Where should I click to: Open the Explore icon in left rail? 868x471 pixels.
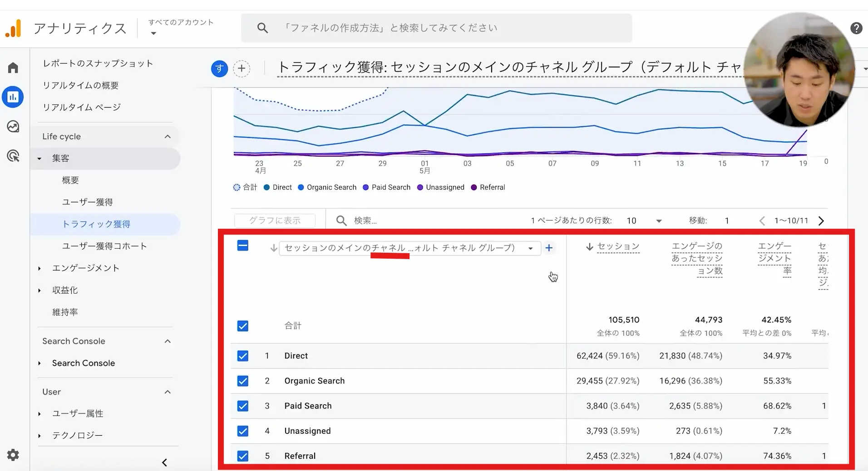point(13,126)
